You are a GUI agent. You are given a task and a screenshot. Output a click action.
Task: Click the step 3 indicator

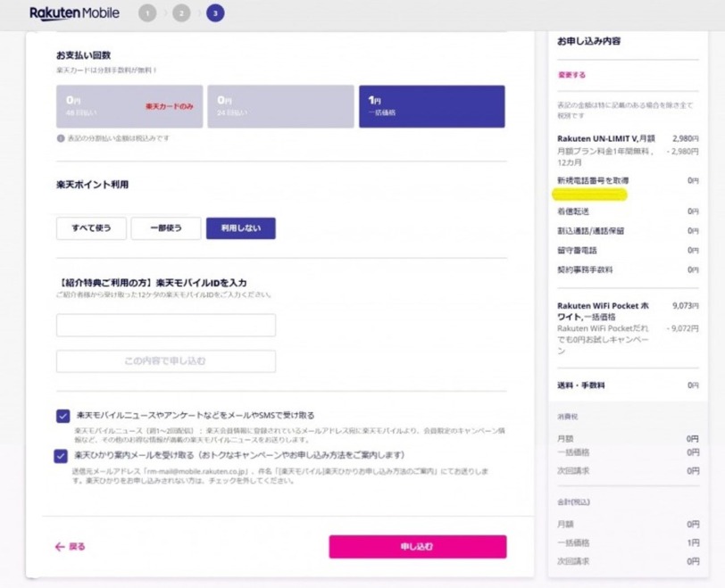(x=215, y=13)
